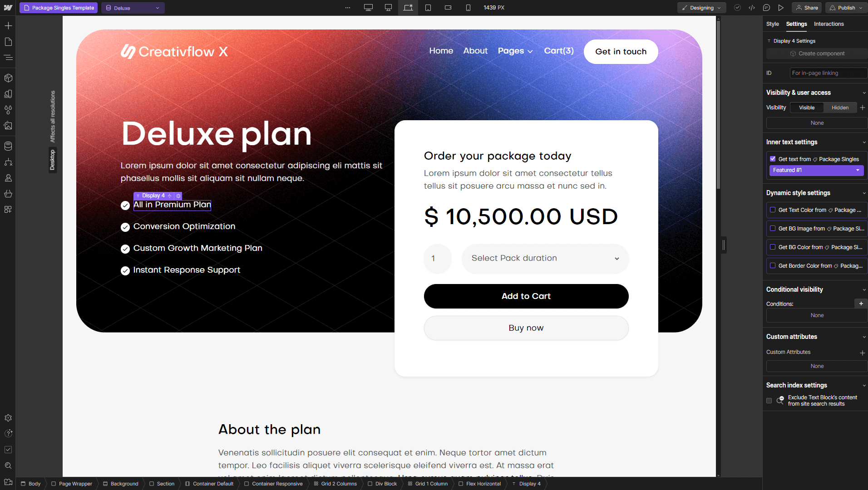Open the Components panel
The image size is (868, 490).
pos(8,78)
